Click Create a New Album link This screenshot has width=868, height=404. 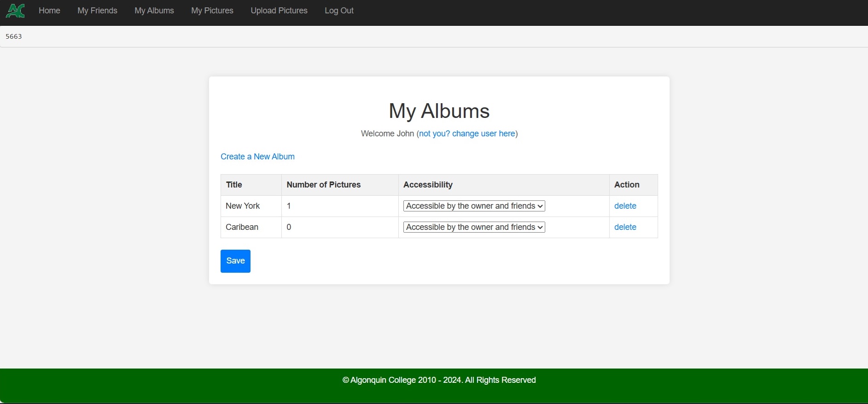(257, 157)
